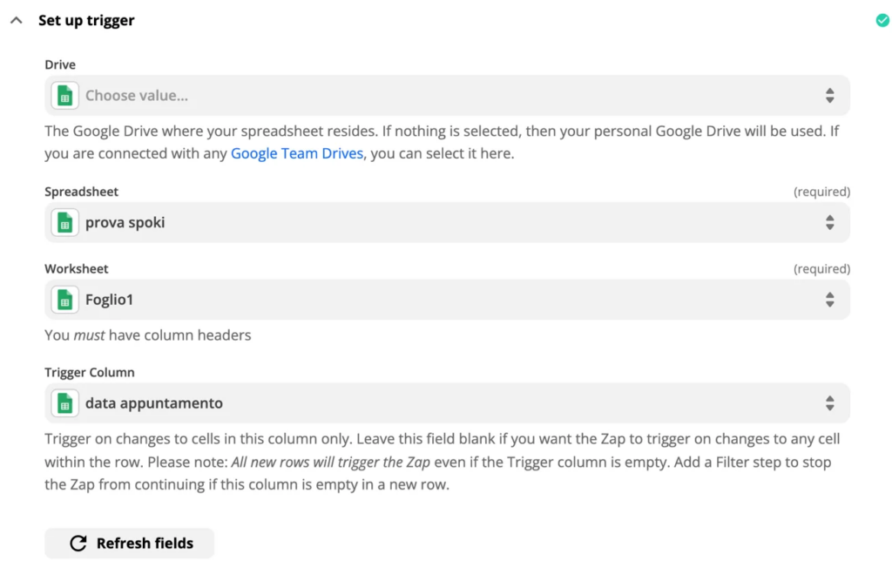Click the Set up trigger heading

click(86, 20)
